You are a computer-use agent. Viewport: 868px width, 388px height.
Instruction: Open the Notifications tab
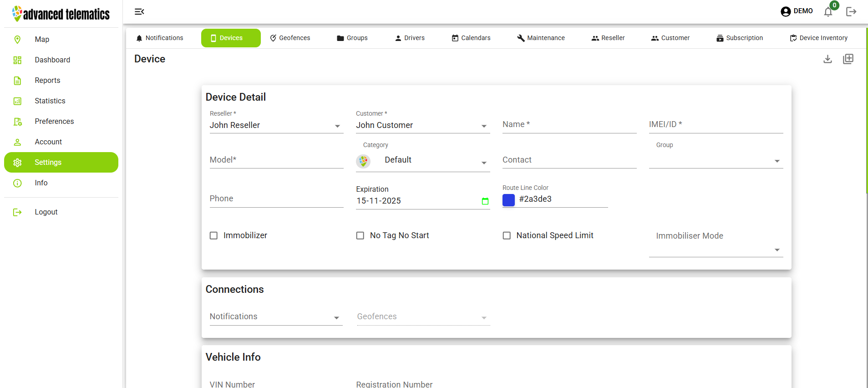pyautogui.click(x=159, y=38)
